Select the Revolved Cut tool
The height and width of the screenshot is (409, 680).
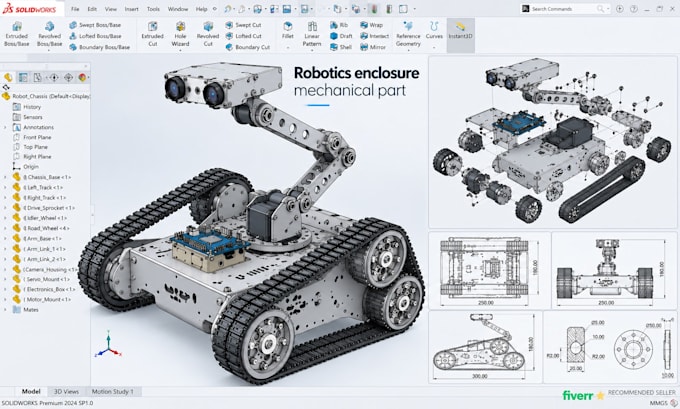click(x=208, y=33)
